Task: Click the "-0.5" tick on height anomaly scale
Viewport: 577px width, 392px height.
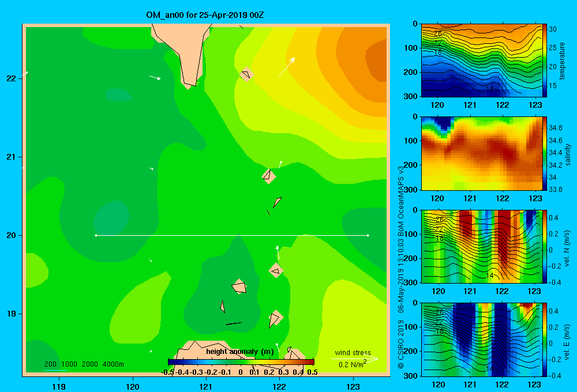Action: click(x=167, y=372)
